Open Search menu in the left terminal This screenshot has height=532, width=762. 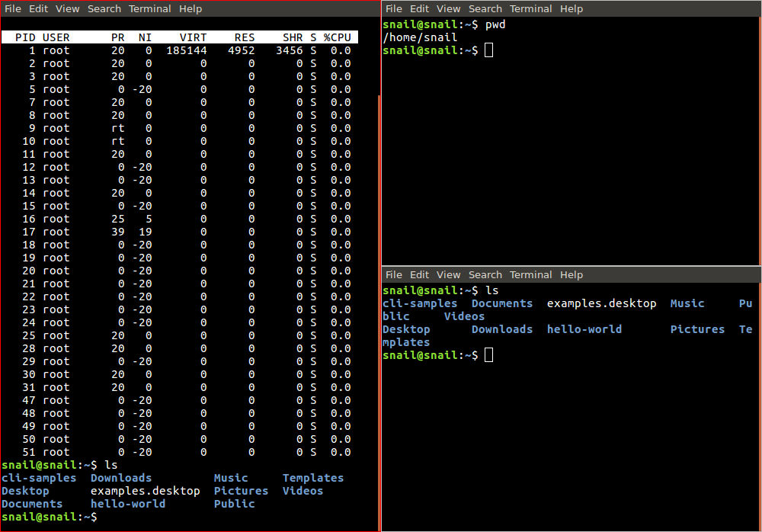coord(104,9)
